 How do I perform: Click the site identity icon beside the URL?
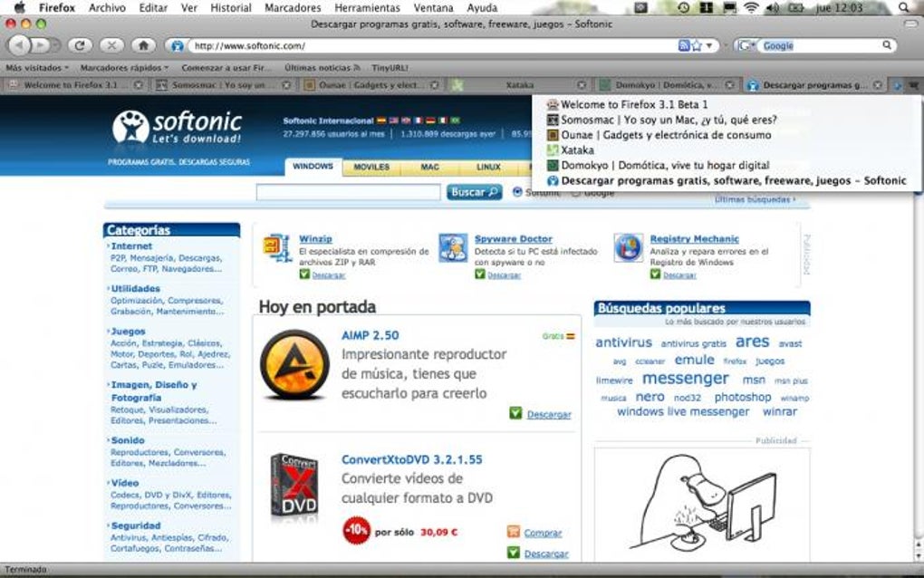(x=178, y=45)
